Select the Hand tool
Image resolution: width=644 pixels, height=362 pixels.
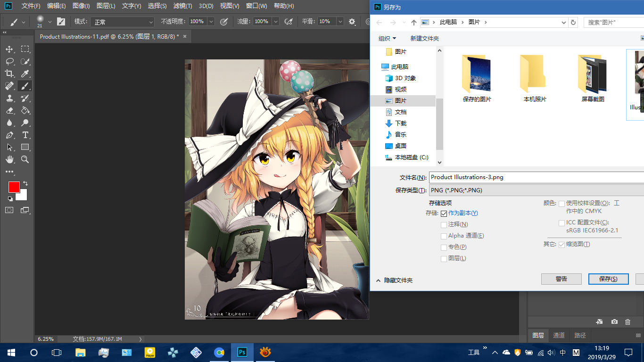pos(9,159)
